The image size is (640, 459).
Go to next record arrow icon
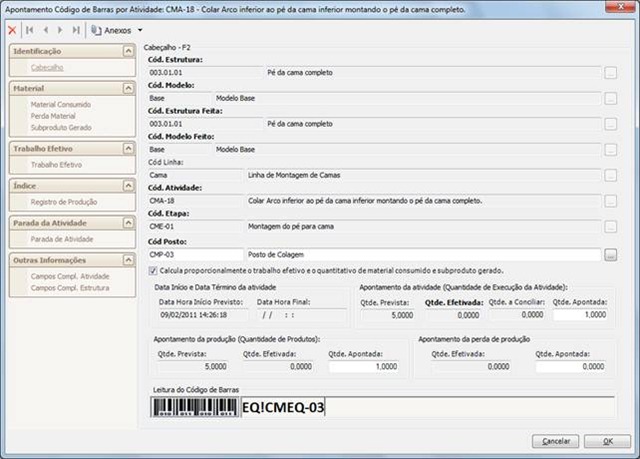pos(60,30)
